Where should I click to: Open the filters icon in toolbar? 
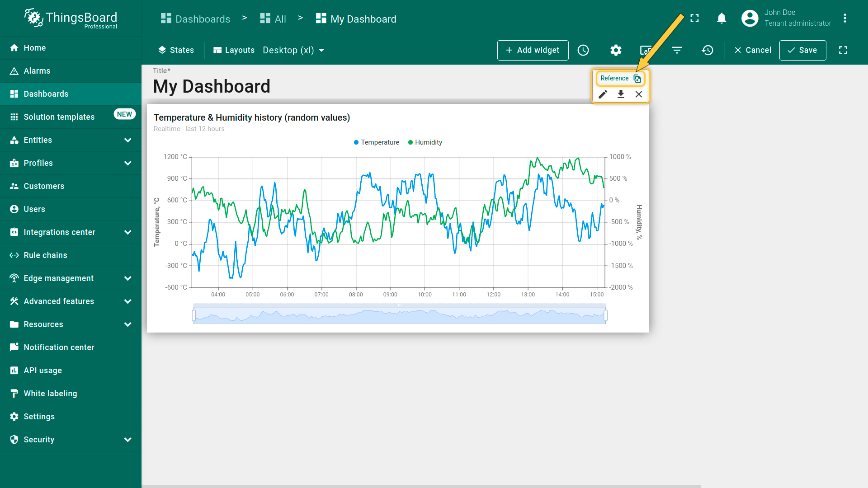(677, 50)
